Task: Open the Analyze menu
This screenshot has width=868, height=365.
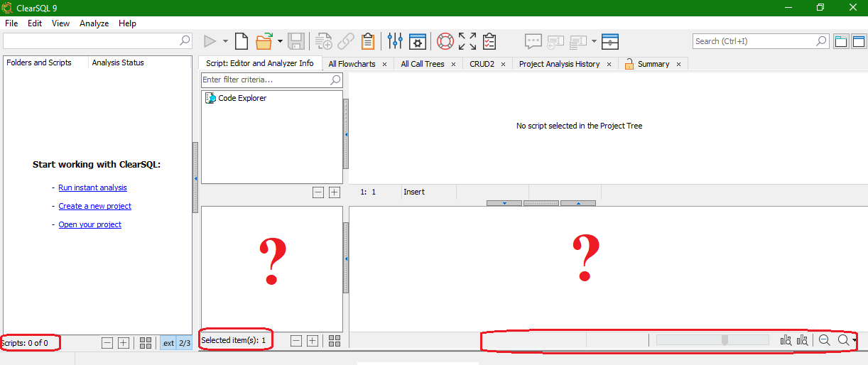Action: [x=94, y=23]
